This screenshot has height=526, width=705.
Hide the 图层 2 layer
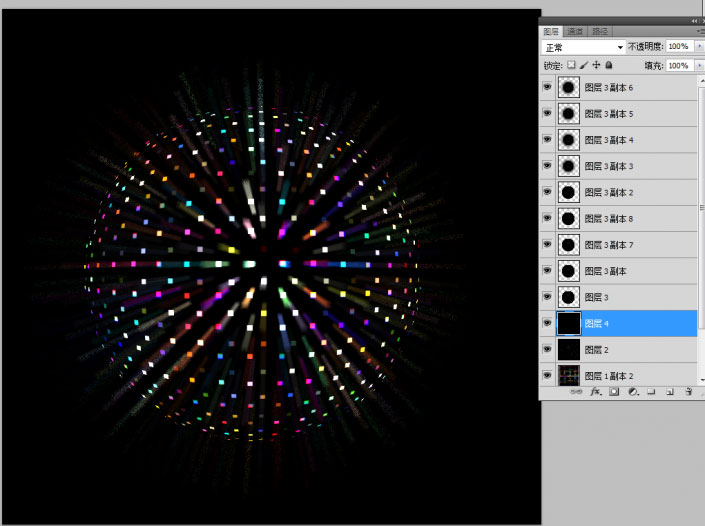(x=547, y=349)
